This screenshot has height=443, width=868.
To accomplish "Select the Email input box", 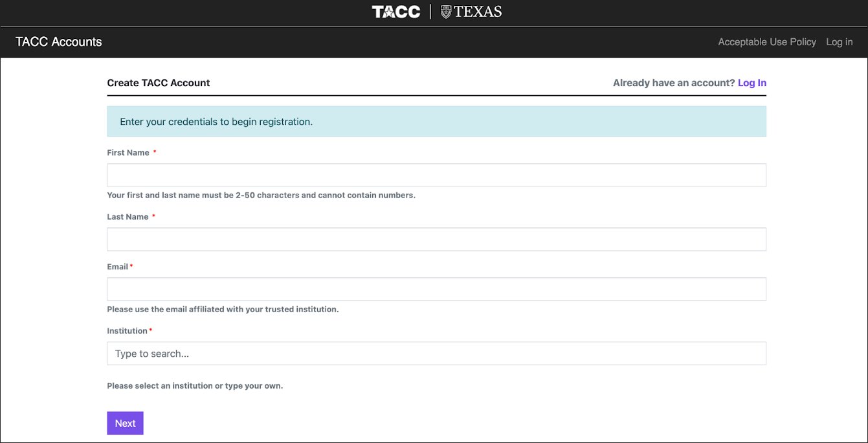I will (436, 289).
